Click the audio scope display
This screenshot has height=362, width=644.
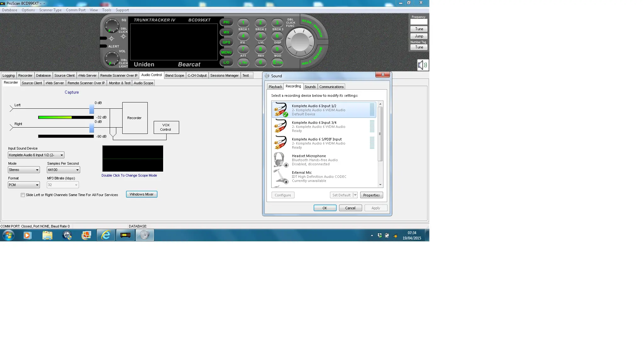[x=133, y=159]
